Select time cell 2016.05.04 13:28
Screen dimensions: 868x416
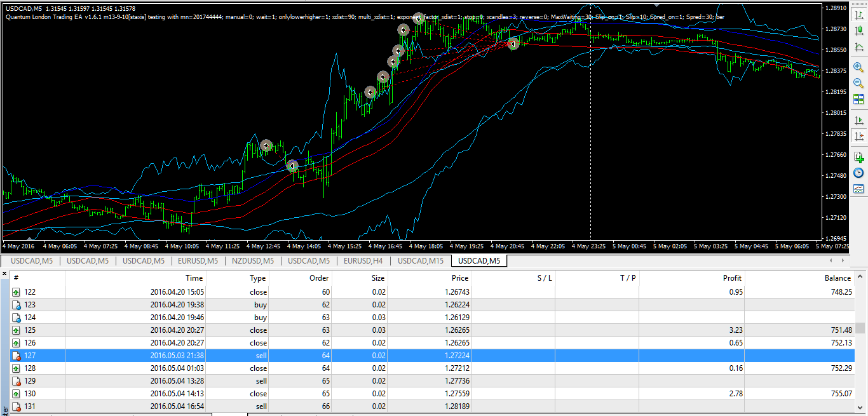pos(177,381)
